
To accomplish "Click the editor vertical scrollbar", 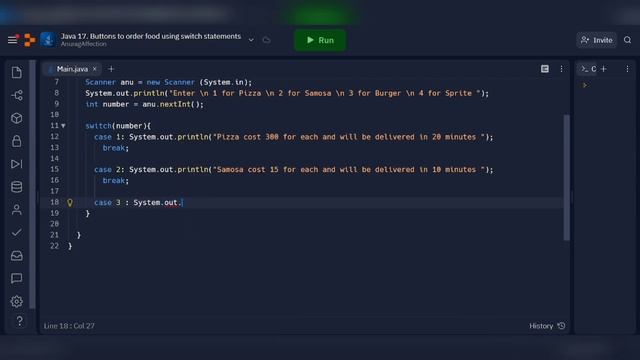I will (567, 178).
